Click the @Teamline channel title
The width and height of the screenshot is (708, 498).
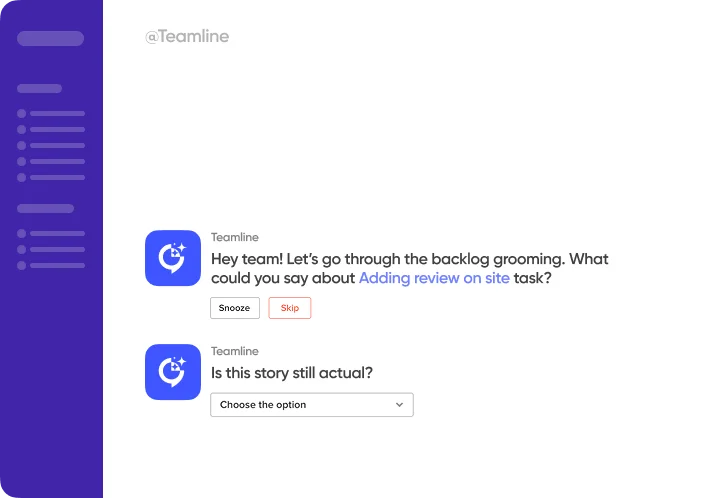[187, 37]
